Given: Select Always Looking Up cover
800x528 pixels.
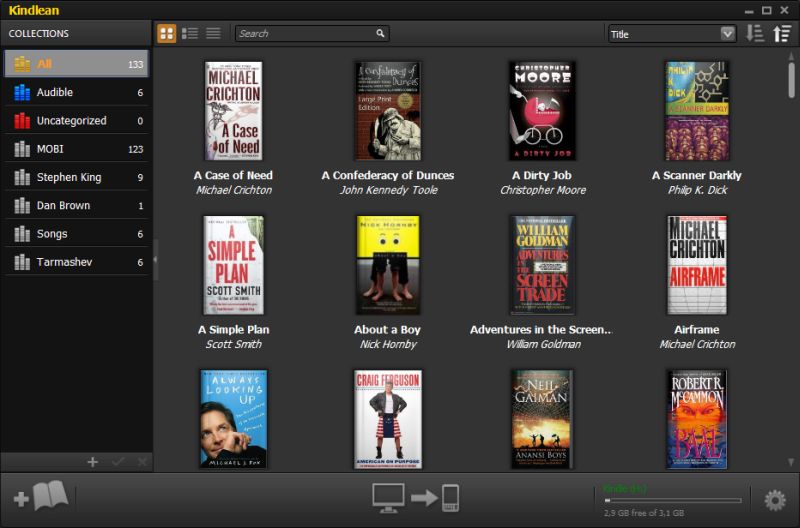Looking at the screenshot, I should (233, 419).
